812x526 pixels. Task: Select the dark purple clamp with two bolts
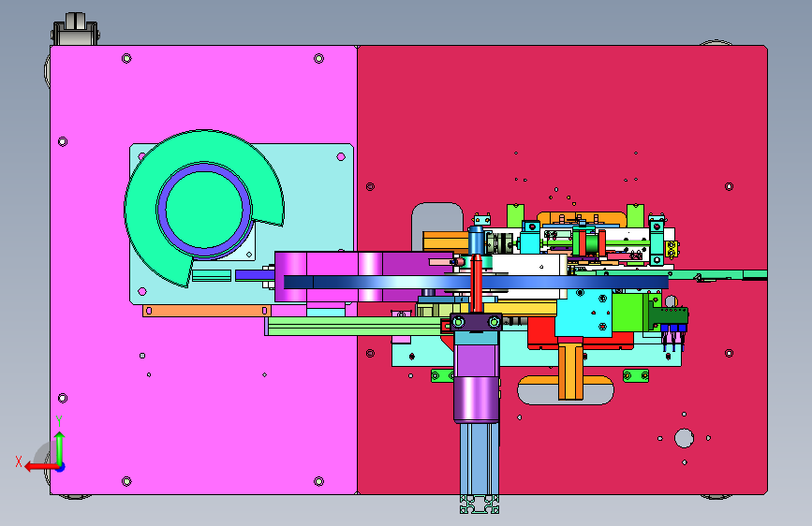coord(476,323)
